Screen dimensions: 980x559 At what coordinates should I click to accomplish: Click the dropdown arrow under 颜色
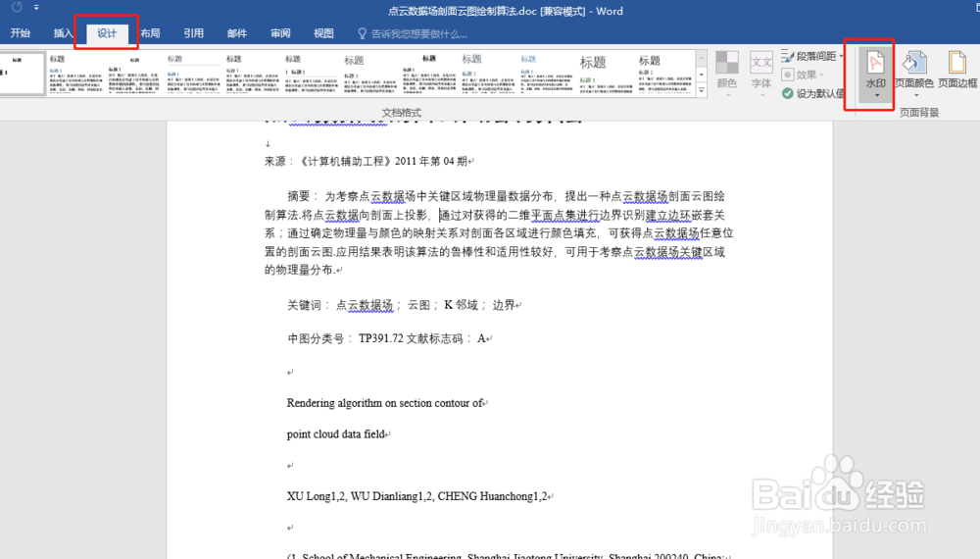click(x=727, y=95)
